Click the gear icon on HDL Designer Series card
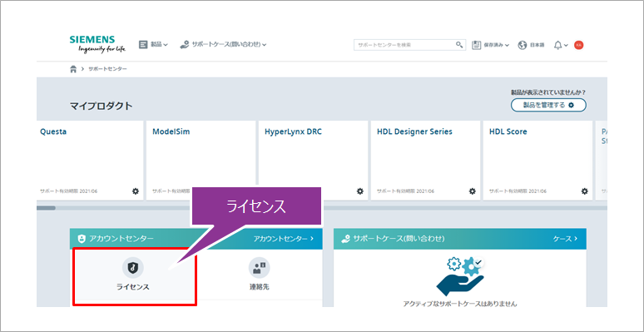Image resolution: width=644 pixels, height=332 pixels. coord(473,191)
